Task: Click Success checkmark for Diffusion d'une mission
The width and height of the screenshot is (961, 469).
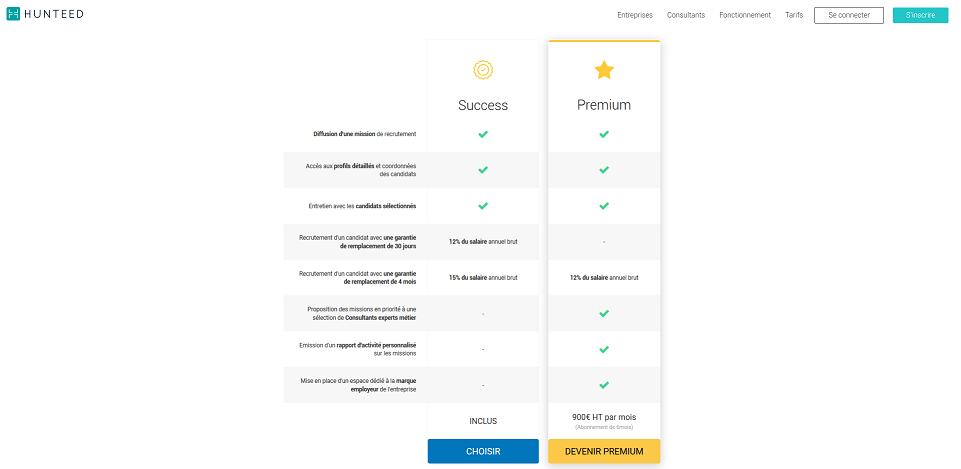Action: 483,134
